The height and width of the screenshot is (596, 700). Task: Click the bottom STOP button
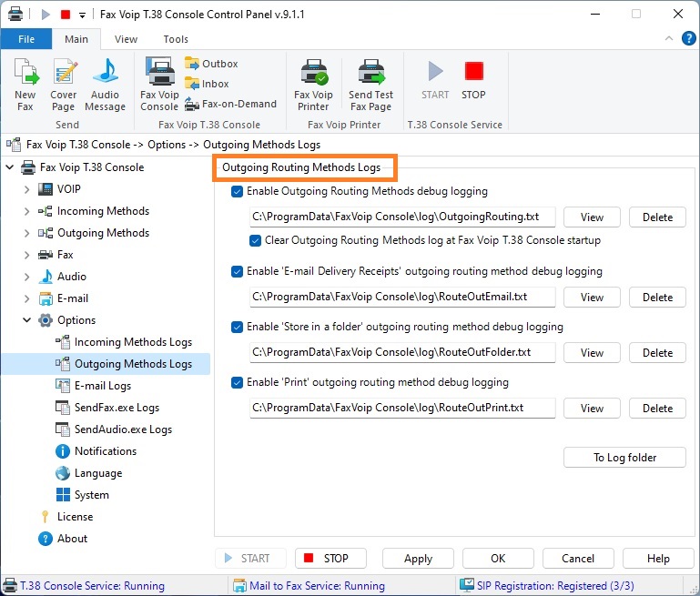tap(330, 559)
